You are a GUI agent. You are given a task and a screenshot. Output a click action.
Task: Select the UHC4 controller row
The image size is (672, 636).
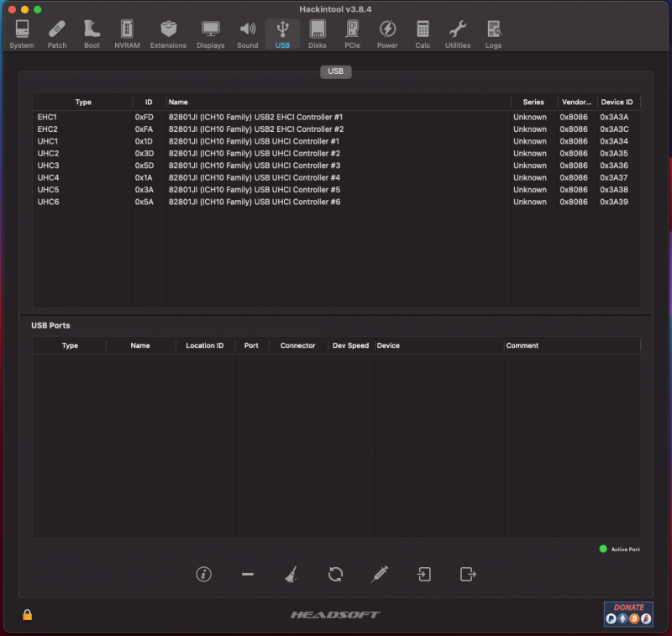pos(337,177)
